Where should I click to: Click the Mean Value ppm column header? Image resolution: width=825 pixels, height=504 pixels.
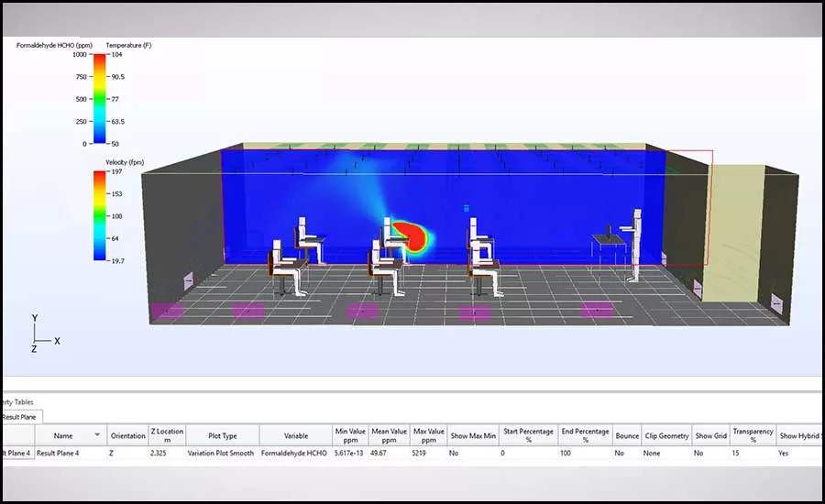tap(390, 435)
